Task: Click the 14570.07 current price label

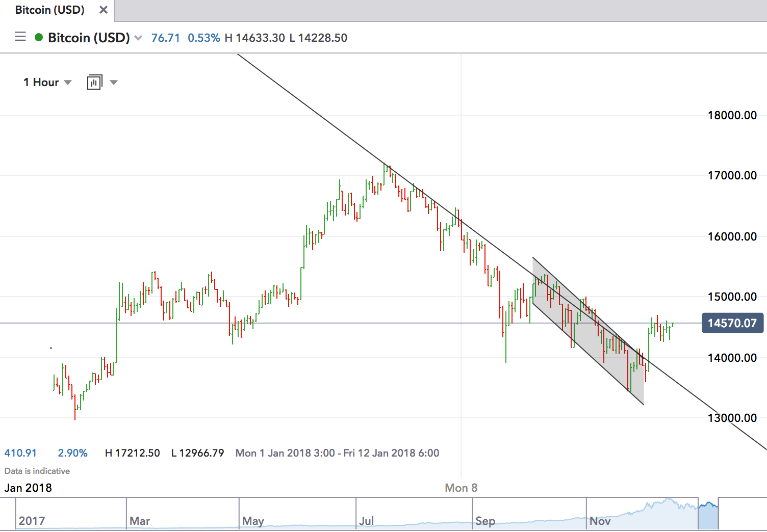Action: pos(732,323)
